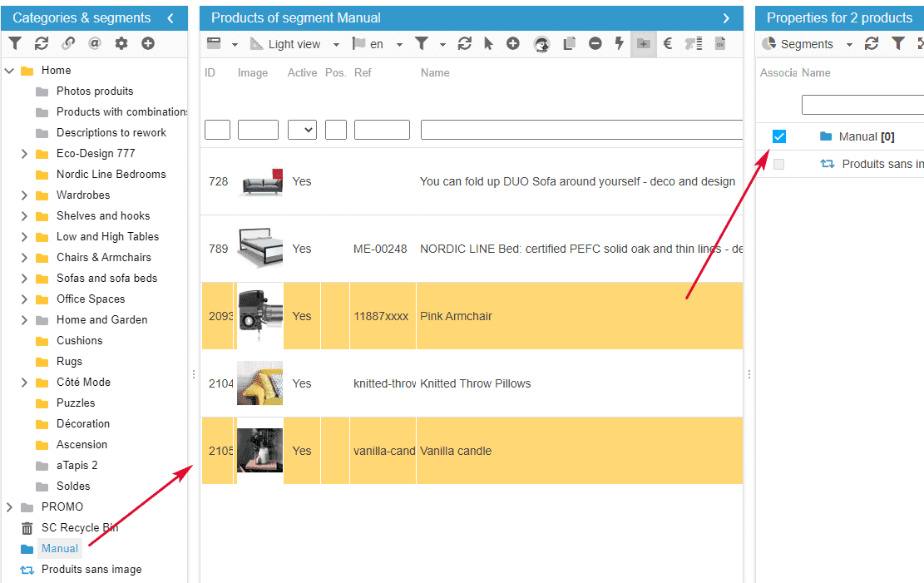Open the Active column filter dropdown
The width and height of the screenshot is (924, 583).
click(x=302, y=130)
